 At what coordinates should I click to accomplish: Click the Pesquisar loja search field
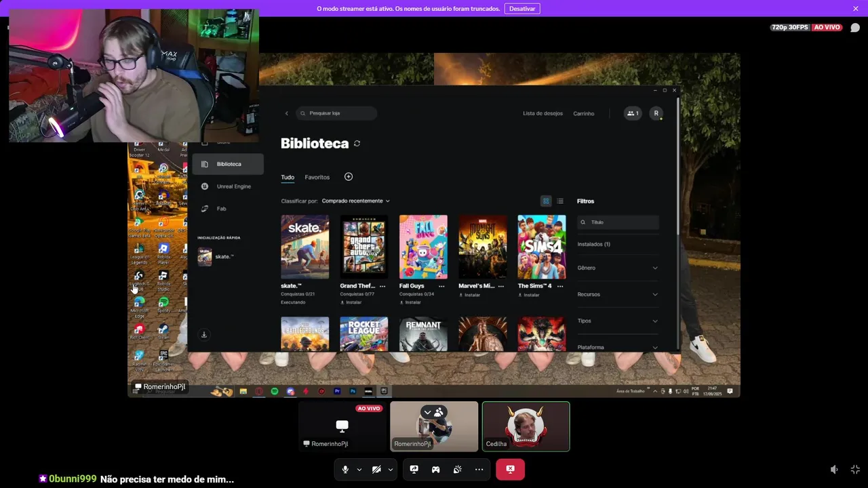pyautogui.click(x=336, y=113)
